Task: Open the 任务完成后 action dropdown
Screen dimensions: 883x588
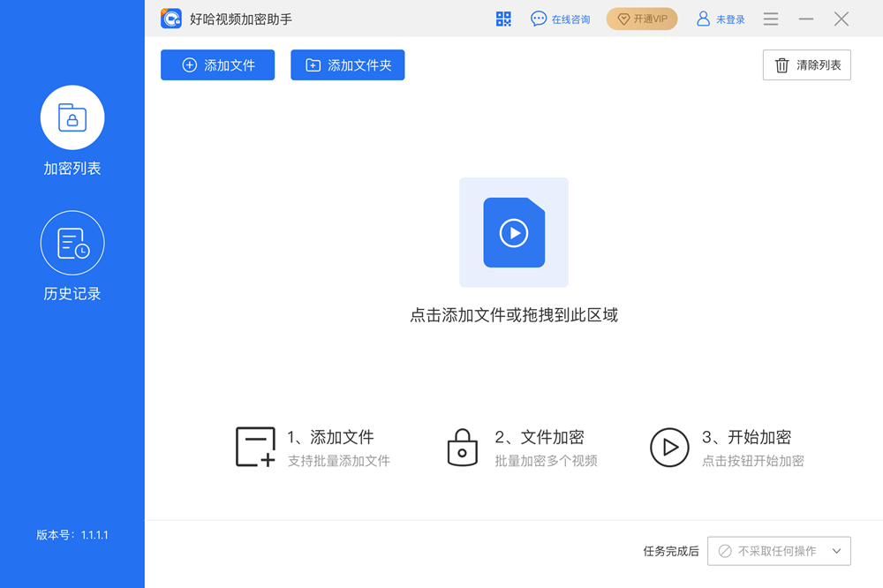Action: click(x=778, y=551)
